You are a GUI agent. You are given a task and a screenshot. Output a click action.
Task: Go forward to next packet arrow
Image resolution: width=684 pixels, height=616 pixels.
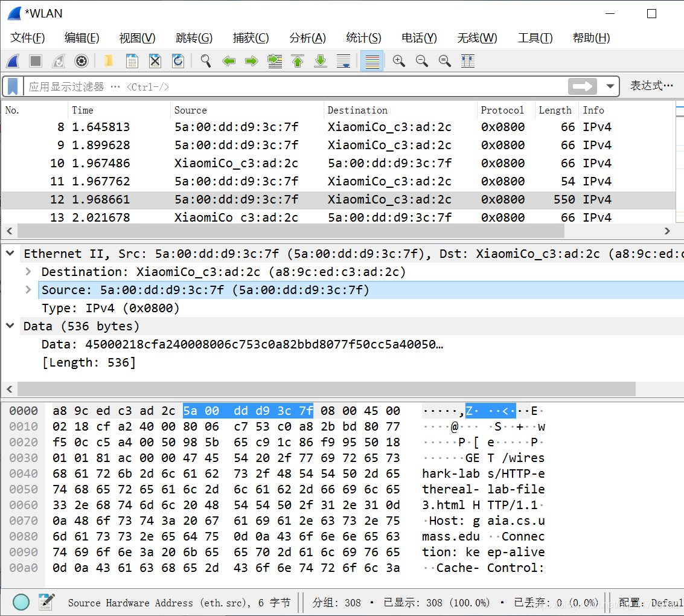click(252, 61)
